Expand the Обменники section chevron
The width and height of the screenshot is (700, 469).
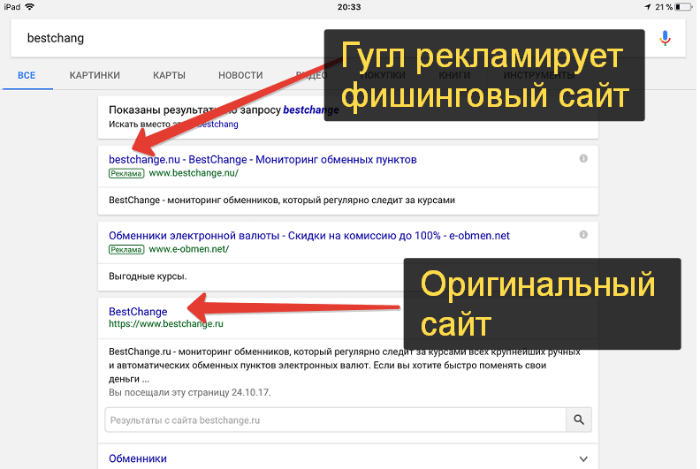pos(582,458)
